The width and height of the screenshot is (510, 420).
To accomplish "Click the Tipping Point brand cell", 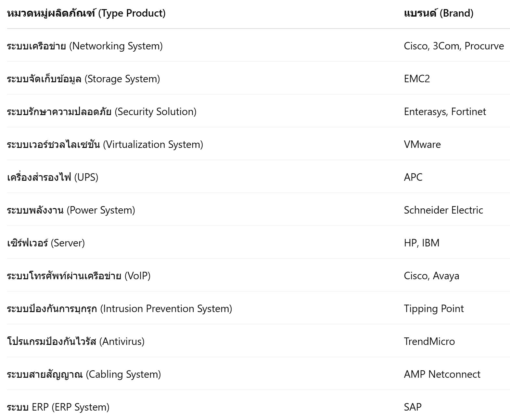I will 433,308.
